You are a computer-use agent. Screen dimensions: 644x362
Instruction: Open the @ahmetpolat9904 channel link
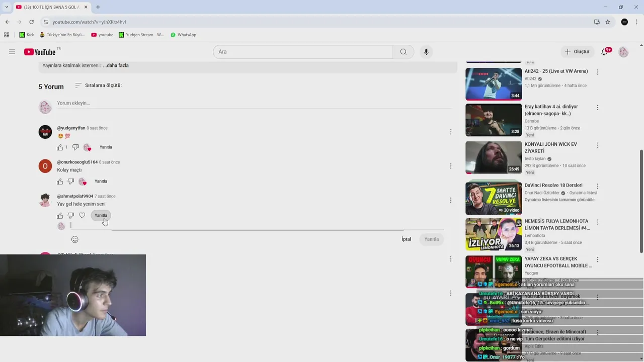coord(75,196)
